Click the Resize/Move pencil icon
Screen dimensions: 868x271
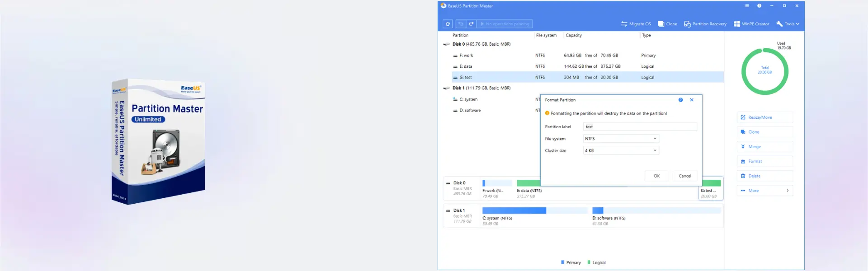point(743,117)
